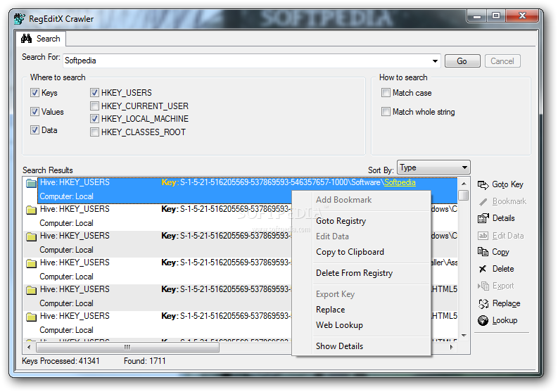
Task: Click the Goto Key arrow icon
Action: tap(483, 185)
